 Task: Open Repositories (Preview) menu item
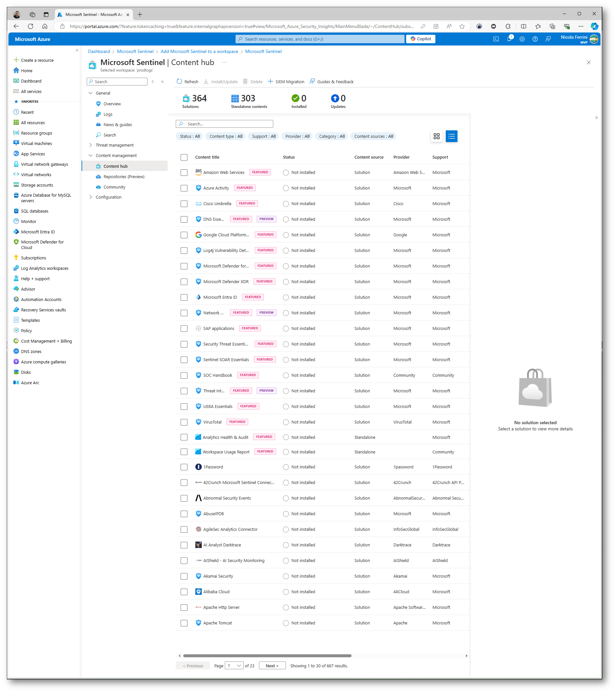pyautogui.click(x=124, y=177)
